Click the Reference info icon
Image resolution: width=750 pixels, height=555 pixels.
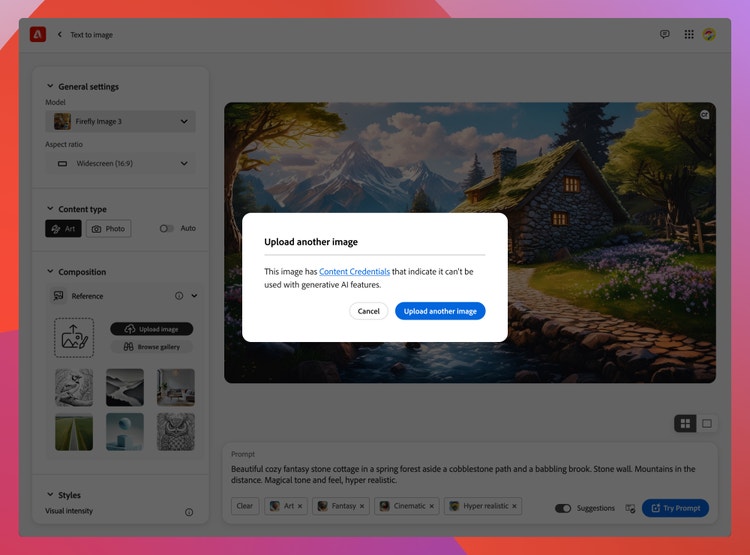(179, 296)
